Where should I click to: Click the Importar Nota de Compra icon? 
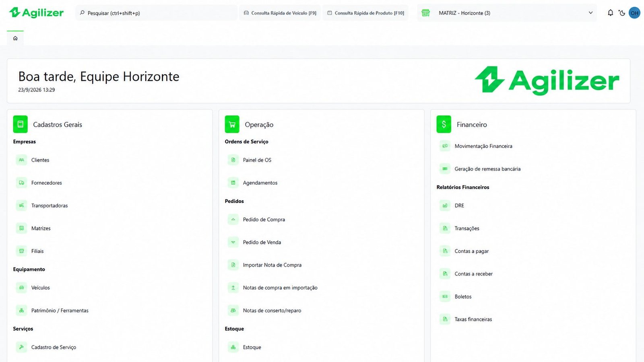[x=233, y=265]
